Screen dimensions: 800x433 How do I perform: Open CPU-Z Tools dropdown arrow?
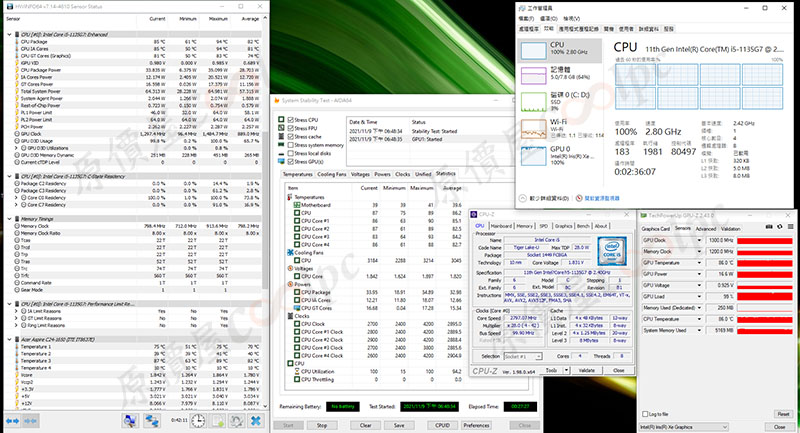(x=566, y=370)
